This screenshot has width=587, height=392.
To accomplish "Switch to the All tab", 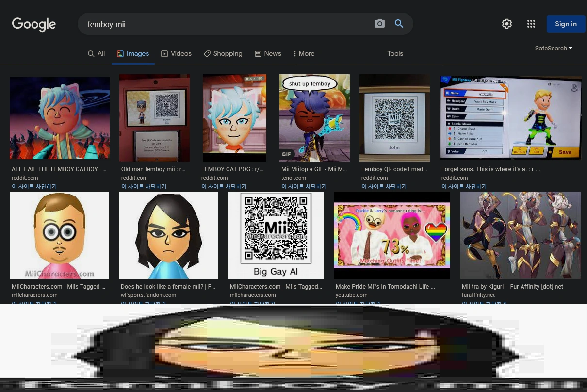I will tap(96, 53).
